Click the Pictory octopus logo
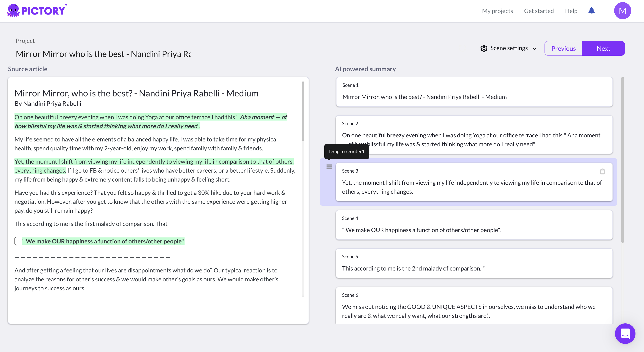The height and width of the screenshot is (352, 644). tap(13, 10)
